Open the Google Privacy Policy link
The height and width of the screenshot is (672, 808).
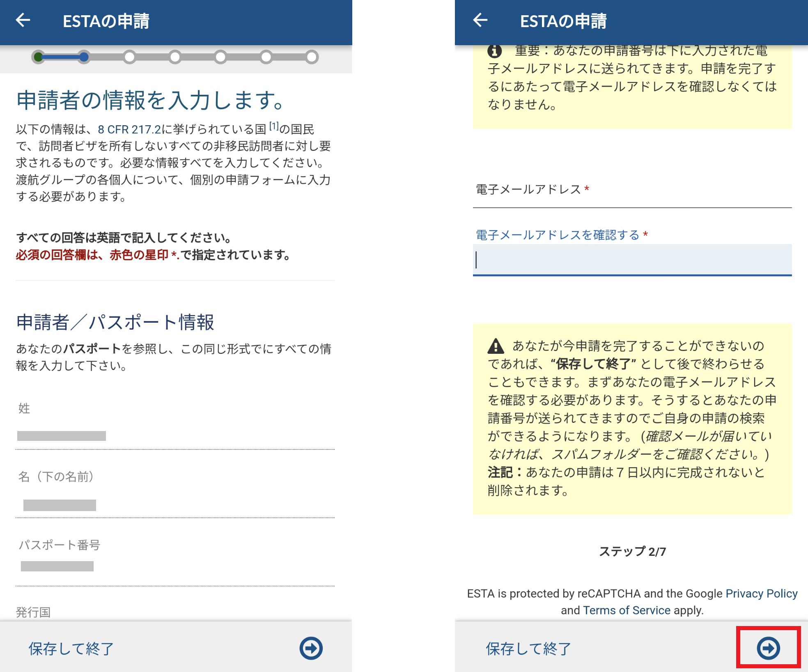click(x=762, y=594)
